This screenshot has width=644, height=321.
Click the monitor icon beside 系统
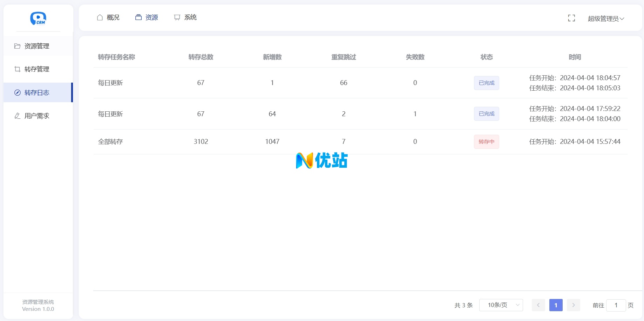(x=177, y=17)
